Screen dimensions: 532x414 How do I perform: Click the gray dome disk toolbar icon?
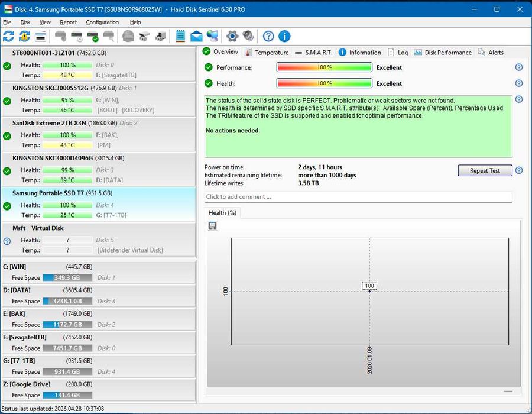coord(128,36)
